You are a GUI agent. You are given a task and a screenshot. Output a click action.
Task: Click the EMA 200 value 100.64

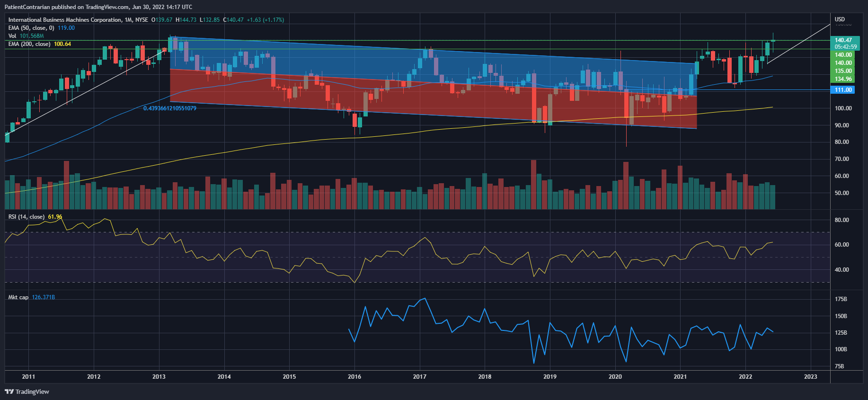click(62, 44)
